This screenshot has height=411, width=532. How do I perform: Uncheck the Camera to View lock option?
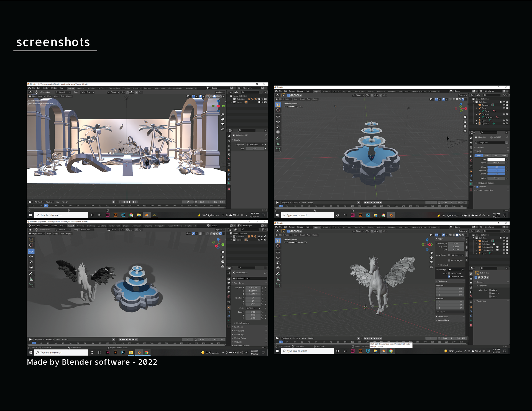coord(449,276)
